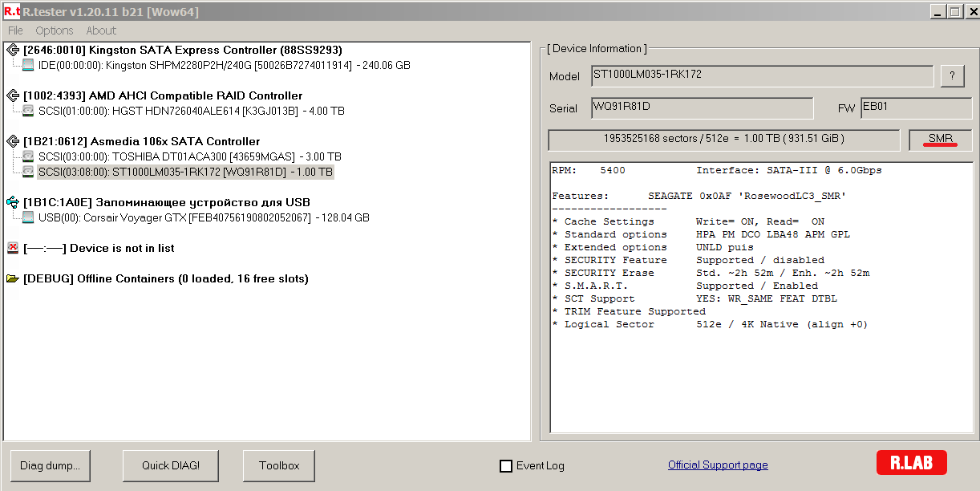The width and height of the screenshot is (980, 491).
Task: Click the TOSHIBA DT01ACA300 drive icon
Action: [29, 156]
